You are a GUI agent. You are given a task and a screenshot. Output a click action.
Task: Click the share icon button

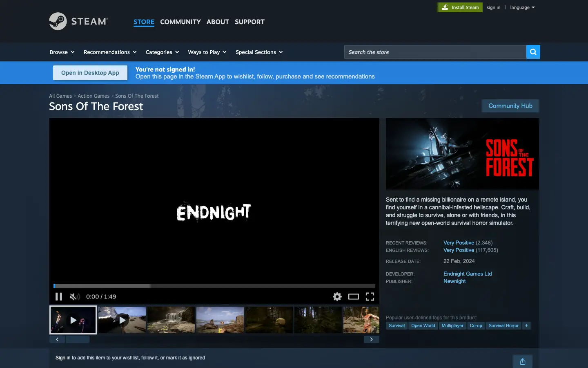[x=523, y=361]
